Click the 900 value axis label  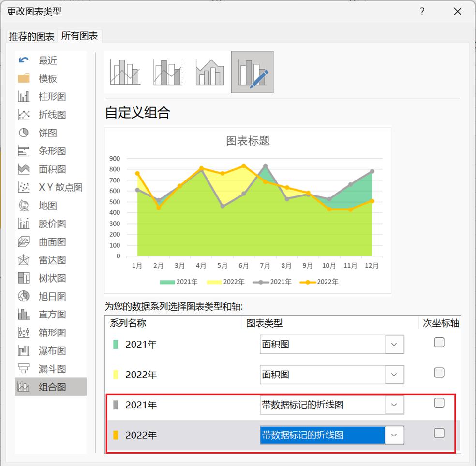point(115,158)
